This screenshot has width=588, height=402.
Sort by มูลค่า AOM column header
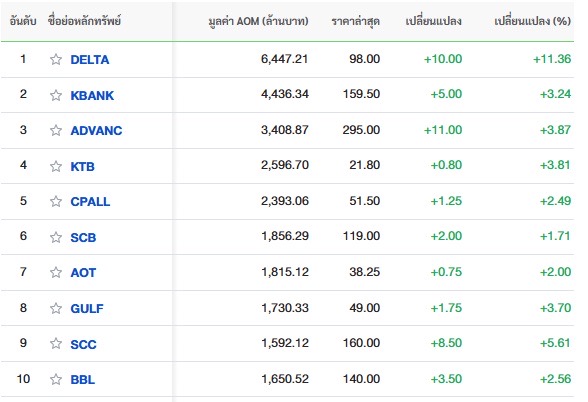(x=258, y=21)
